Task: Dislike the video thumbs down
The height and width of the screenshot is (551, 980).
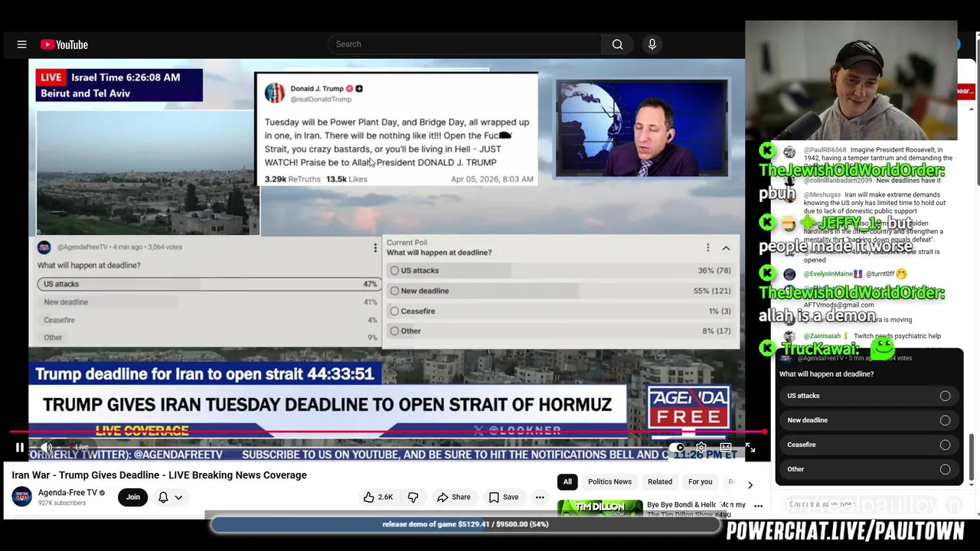Action: (413, 497)
